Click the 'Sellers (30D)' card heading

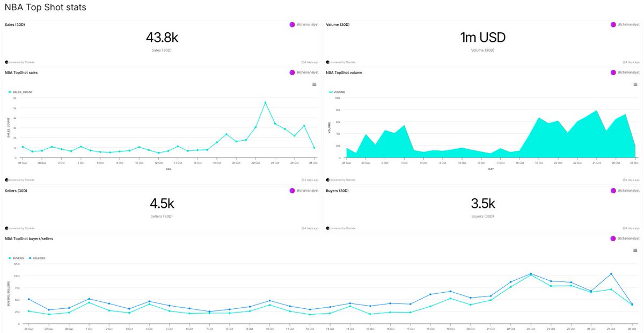[16, 191]
